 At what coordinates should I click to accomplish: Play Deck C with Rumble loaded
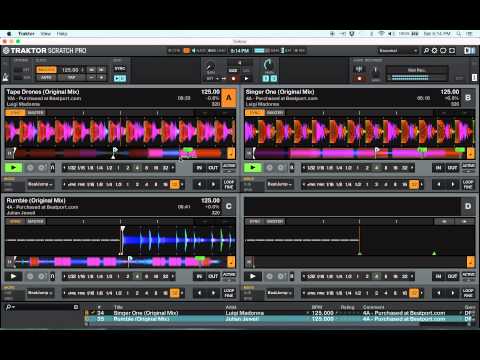coord(13,276)
